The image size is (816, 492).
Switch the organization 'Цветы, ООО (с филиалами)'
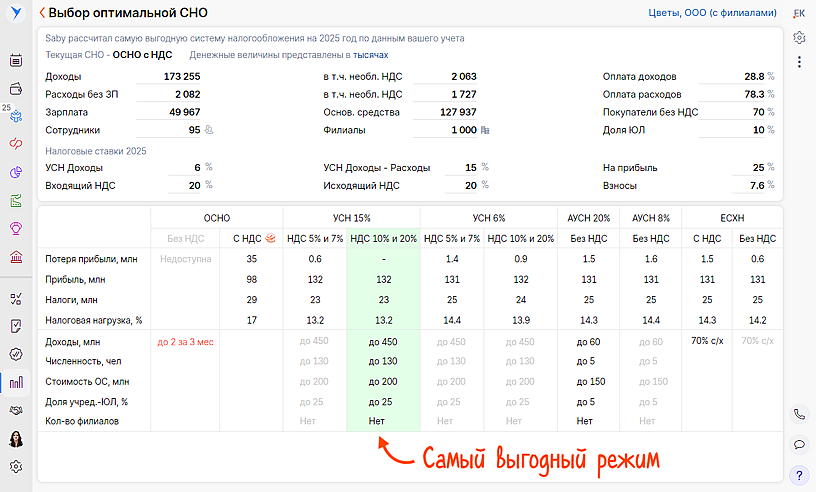[712, 14]
